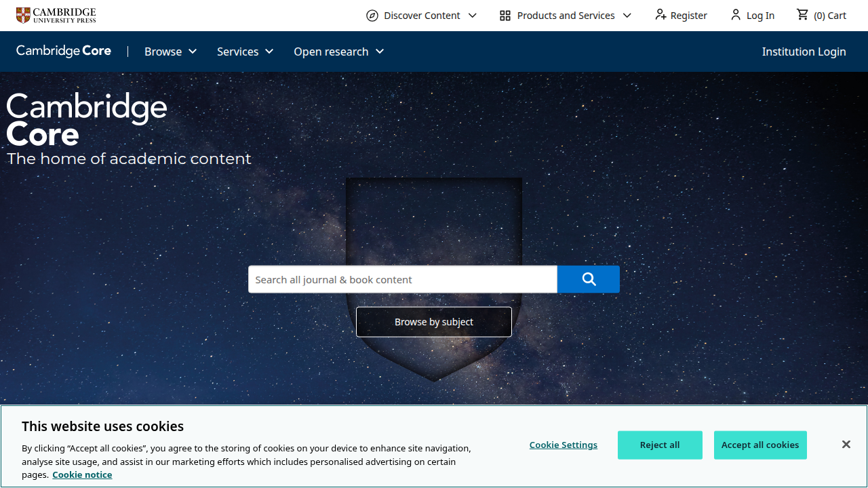This screenshot has height=488, width=868.
Task: Click the grid icon beside Products and Services
Action: click(505, 16)
